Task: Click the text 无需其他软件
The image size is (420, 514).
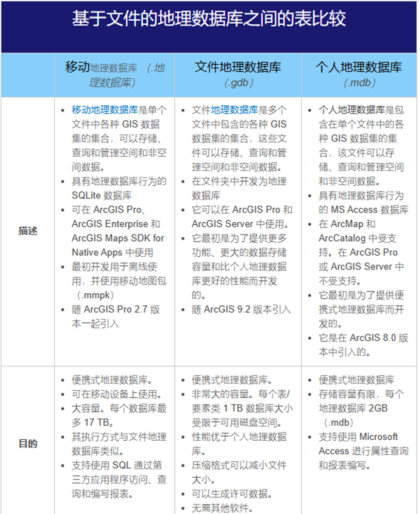Action: pos(222,508)
